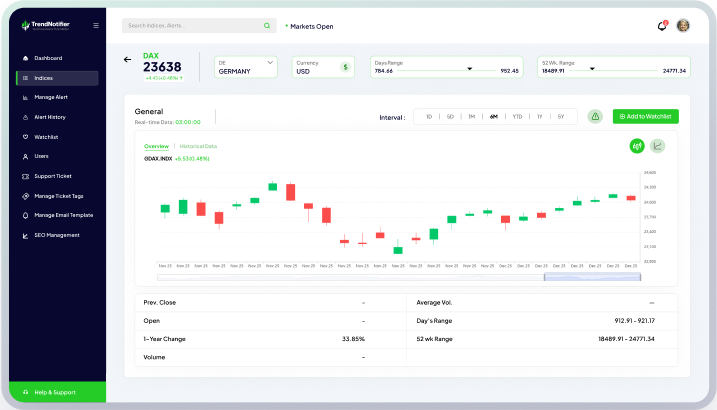Open the Currency USD selector
This screenshot has width=717, height=410.
322,67
